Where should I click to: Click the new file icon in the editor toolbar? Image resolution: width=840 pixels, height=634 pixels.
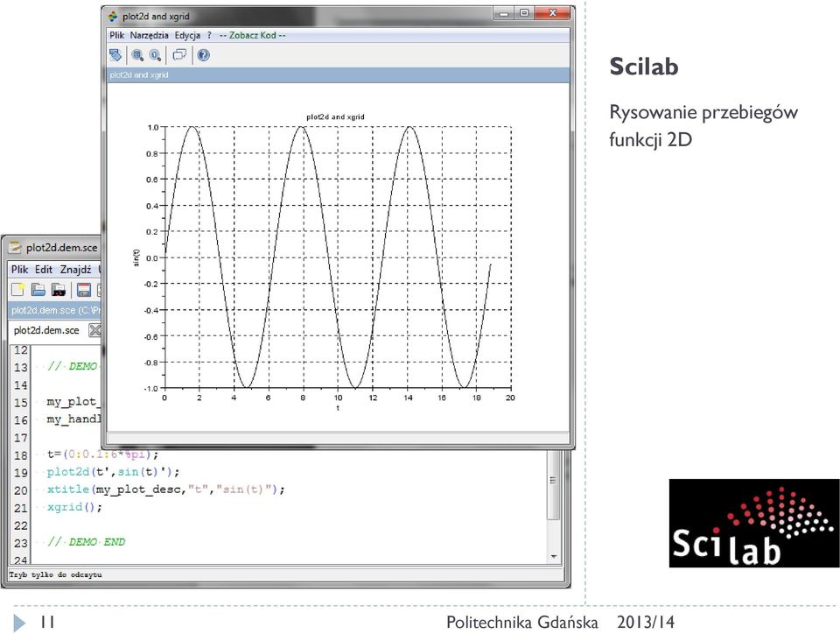click(18, 290)
